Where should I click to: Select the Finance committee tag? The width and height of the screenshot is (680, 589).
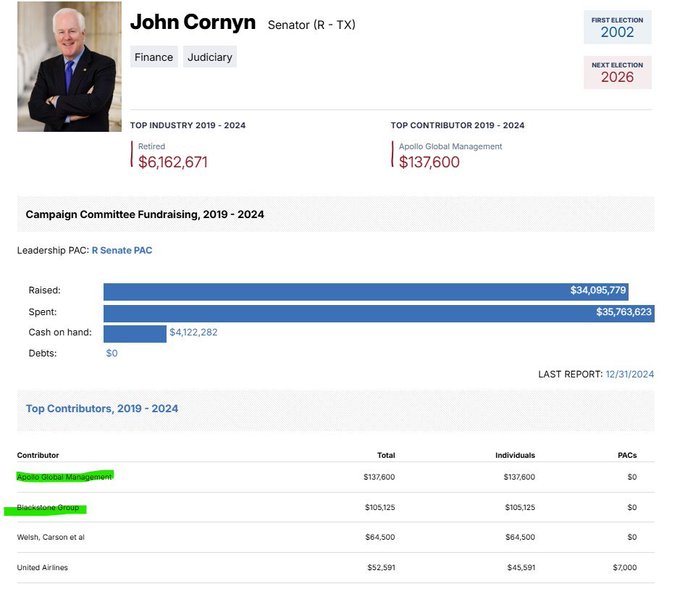pyautogui.click(x=154, y=57)
